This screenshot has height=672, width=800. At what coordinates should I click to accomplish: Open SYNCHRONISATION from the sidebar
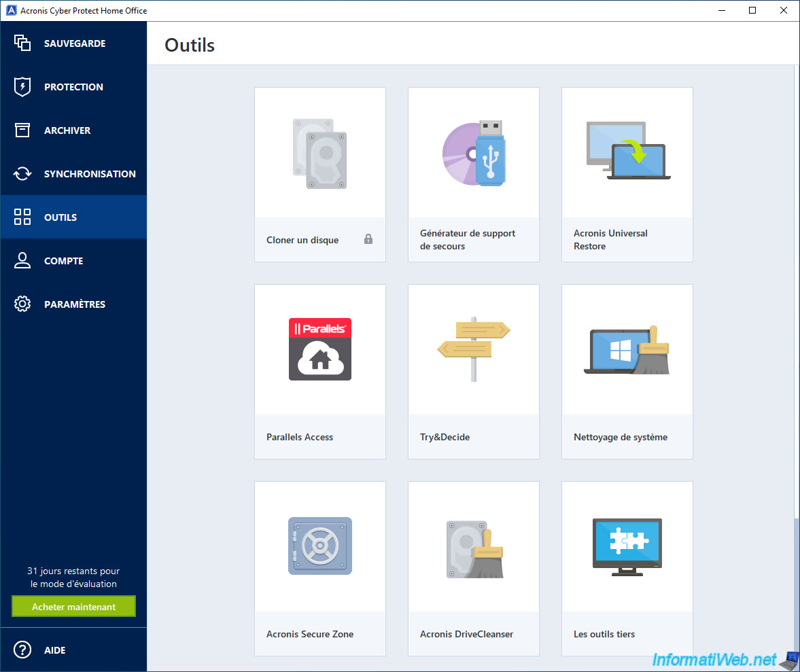[x=73, y=174]
